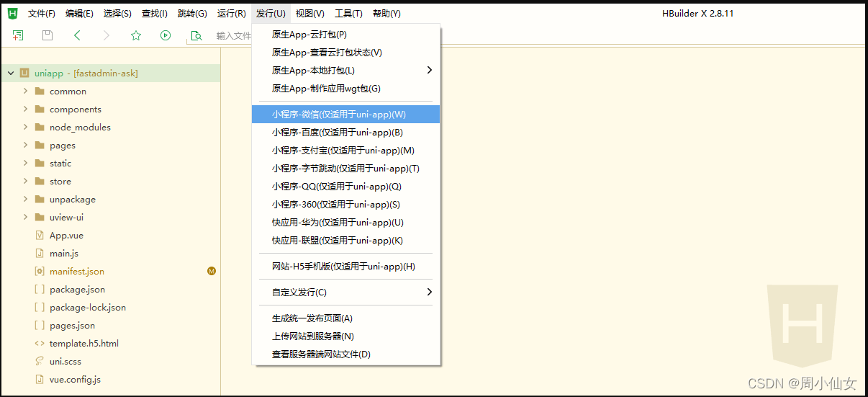Open 原生App-本地打包 submenu arrow

tap(430, 70)
